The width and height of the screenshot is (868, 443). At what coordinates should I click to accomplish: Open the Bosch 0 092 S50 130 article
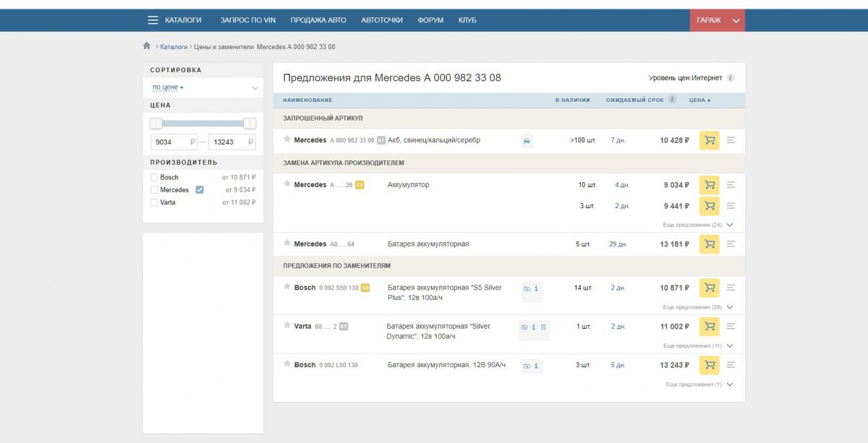coord(339,288)
